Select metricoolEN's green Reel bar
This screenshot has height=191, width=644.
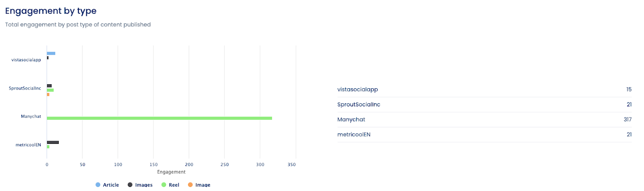pyautogui.click(x=48, y=147)
